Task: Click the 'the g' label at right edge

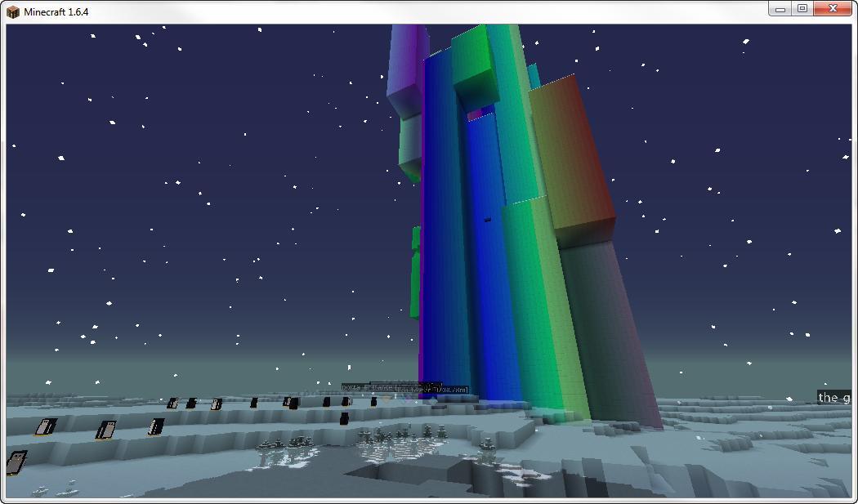Action: tap(834, 397)
